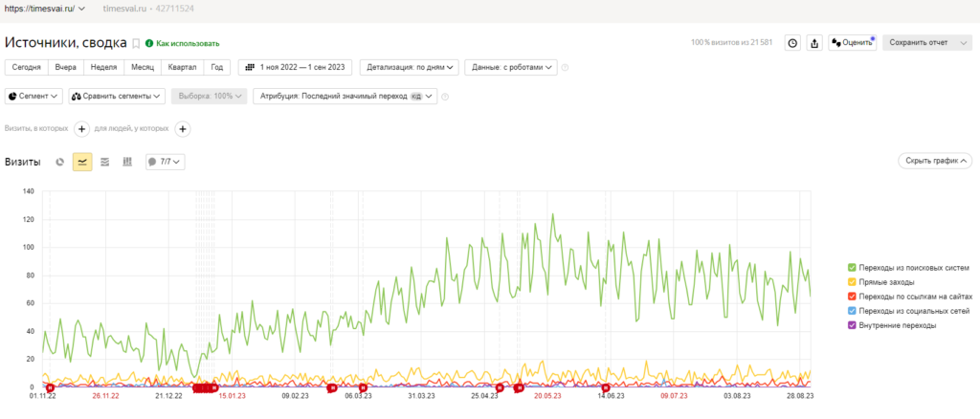This screenshot has height=419, width=980.
Task: Open the Выборка: 100% dropdown
Action: 210,97
